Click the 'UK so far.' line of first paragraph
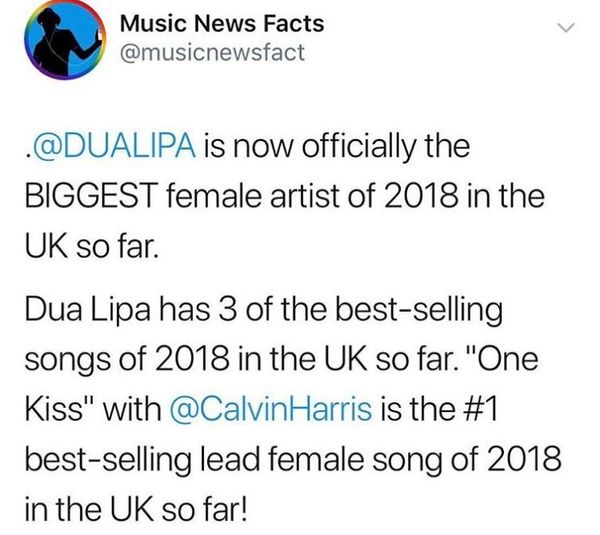Viewport: 600px width, 535px height. [91, 247]
